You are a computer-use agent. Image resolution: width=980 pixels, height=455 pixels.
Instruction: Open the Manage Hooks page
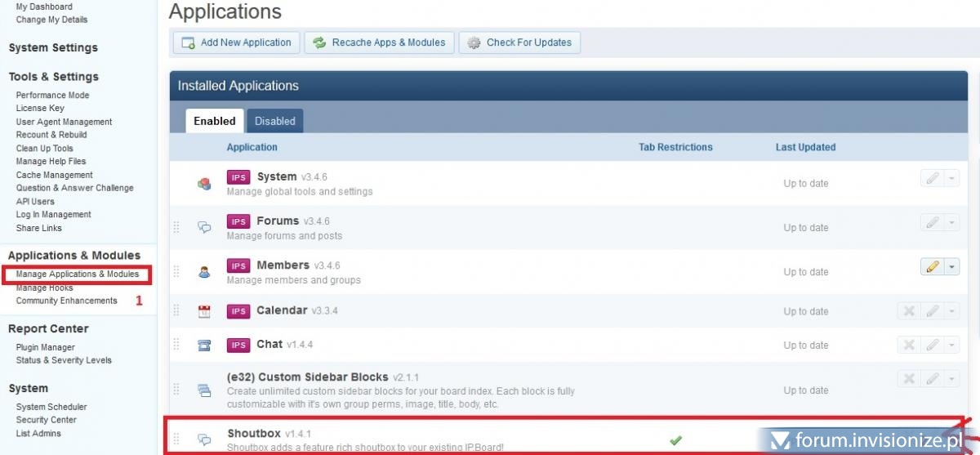pyautogui.click(x=44, y=288)
